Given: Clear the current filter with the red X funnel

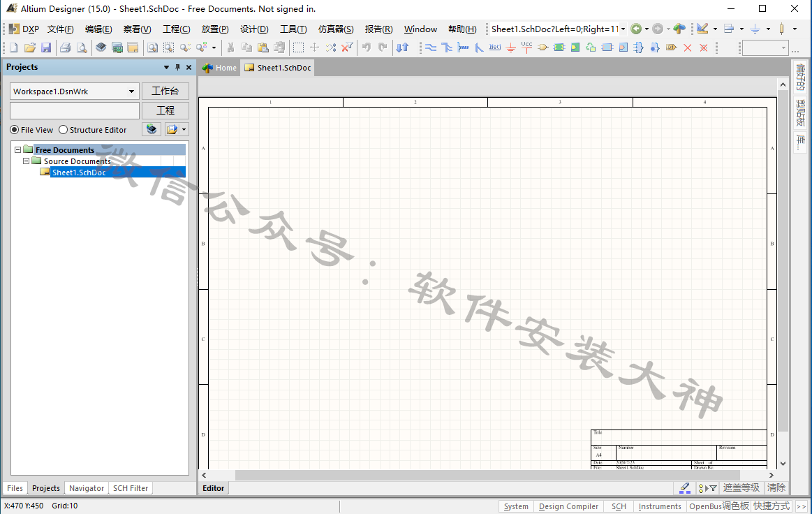Looking at the screenshot, I should click(x=347, y=47).
